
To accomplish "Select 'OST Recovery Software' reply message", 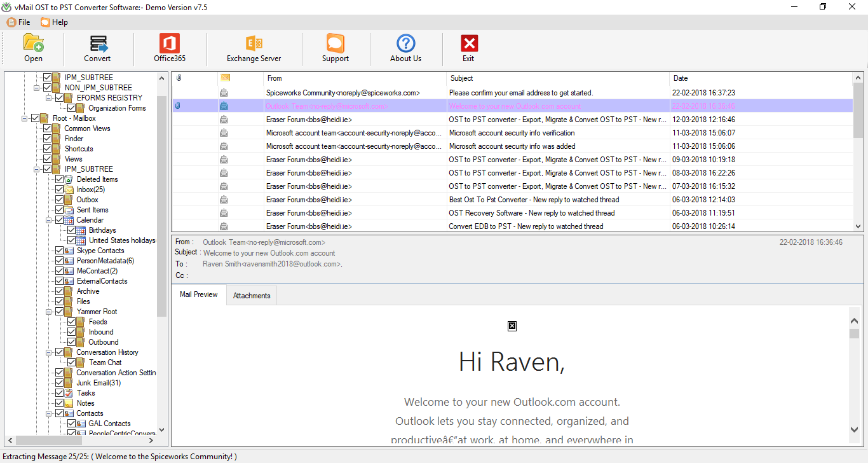I will pyautogui.click(x=512, y=213).
